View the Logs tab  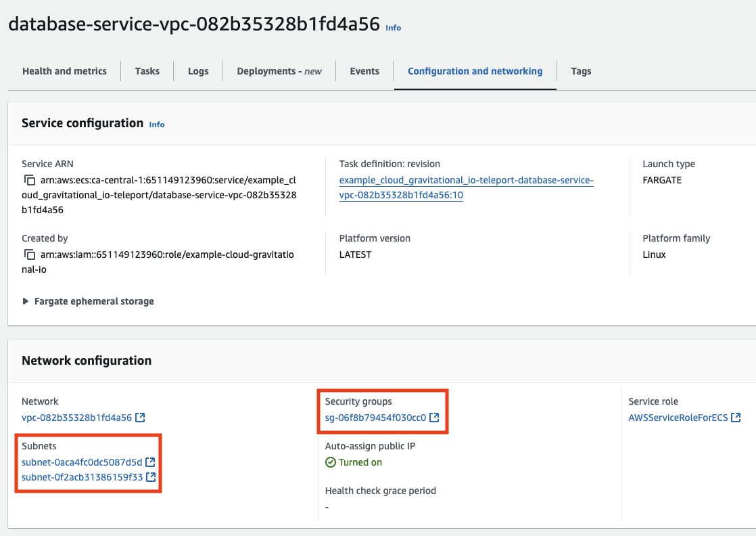point(197,70)
